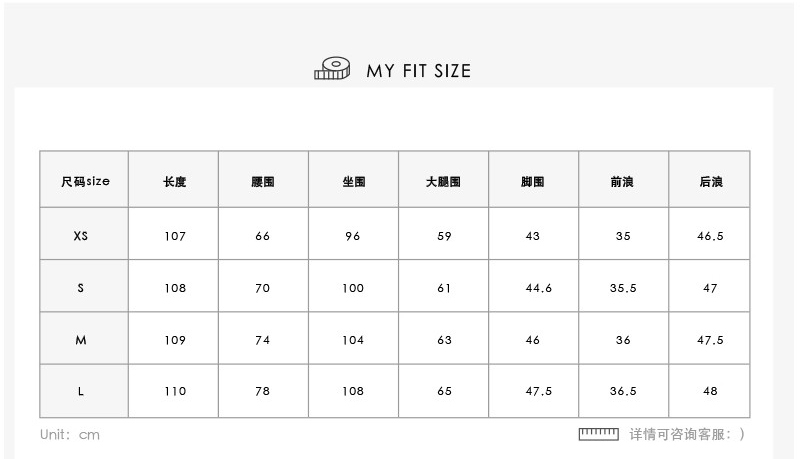This screenshot has width=800, height=459.
Task: Click the ruler icon near customer service text
Action: pos(599,434)
